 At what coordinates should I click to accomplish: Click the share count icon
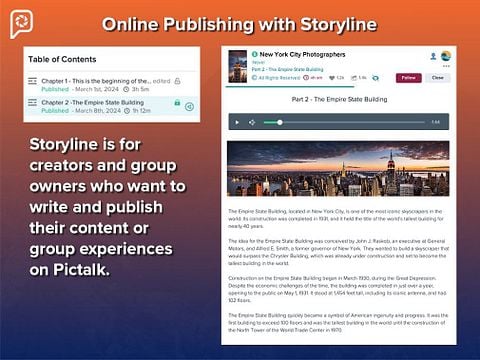pyautogui.click(x=354, y=78)
